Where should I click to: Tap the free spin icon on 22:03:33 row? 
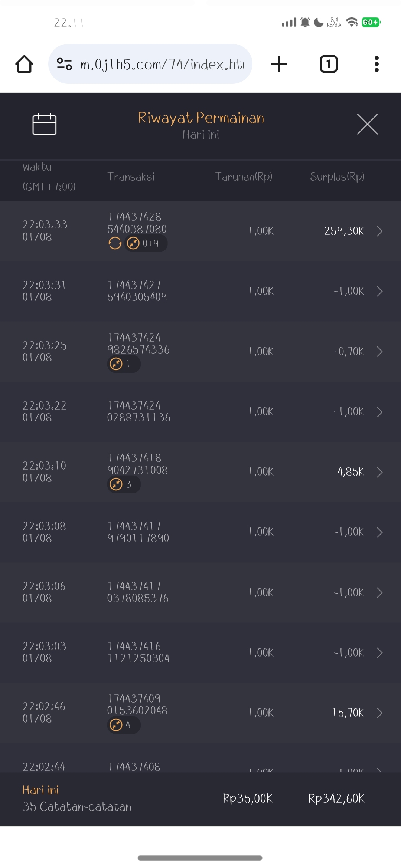(115, 243)
